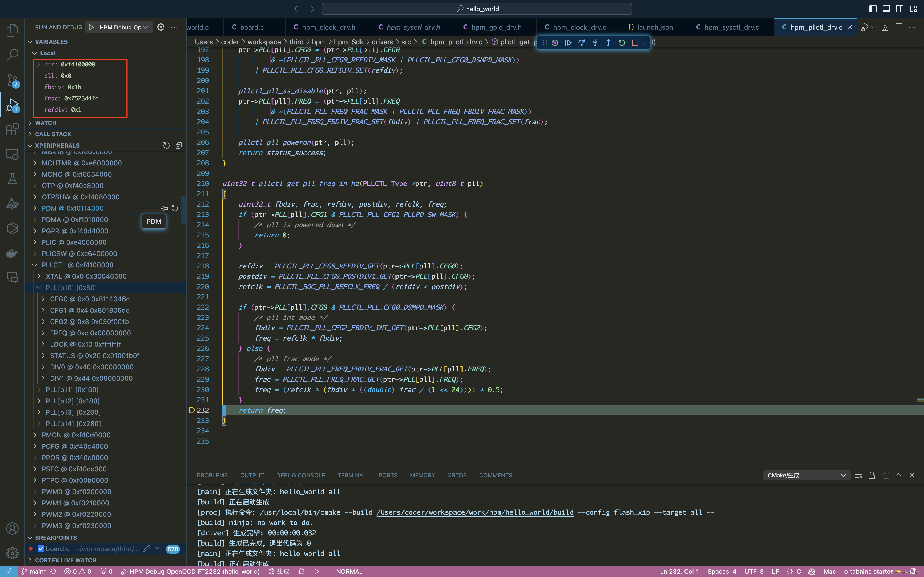Screen dimensions: 924x577
Task: Open the hello_world build folder link
Action: click(x=475, y=512)
